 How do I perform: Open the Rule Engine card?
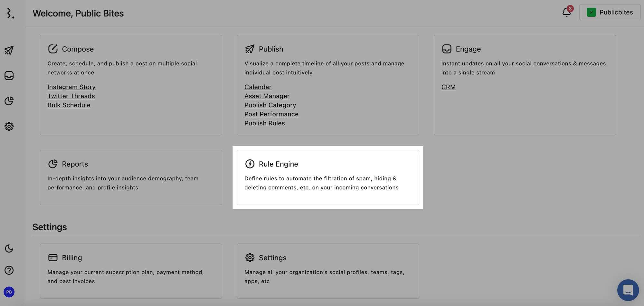pos(328,177)
